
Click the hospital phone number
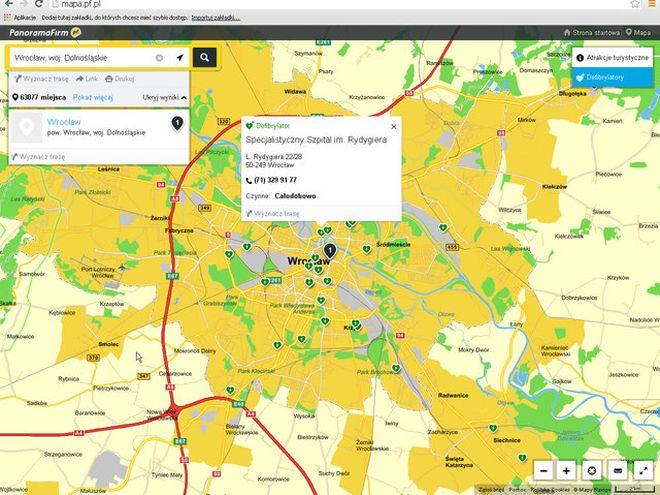[x=275, y=180]
